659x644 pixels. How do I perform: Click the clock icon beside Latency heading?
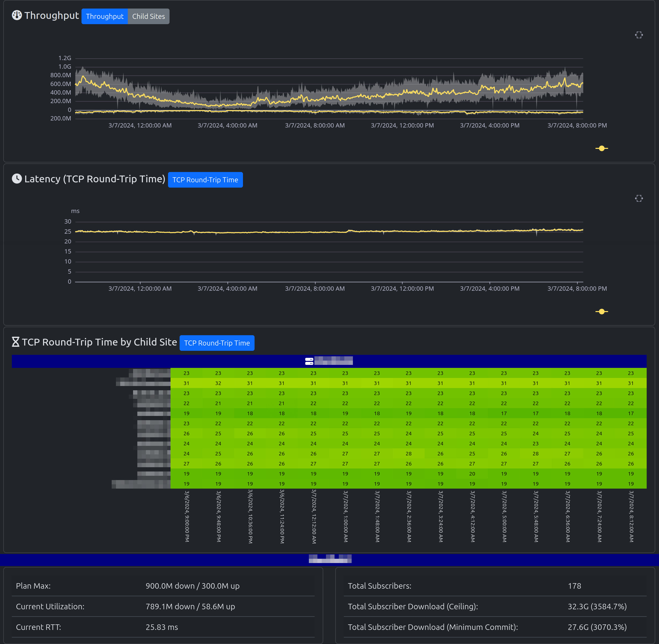tap(17, 179)
